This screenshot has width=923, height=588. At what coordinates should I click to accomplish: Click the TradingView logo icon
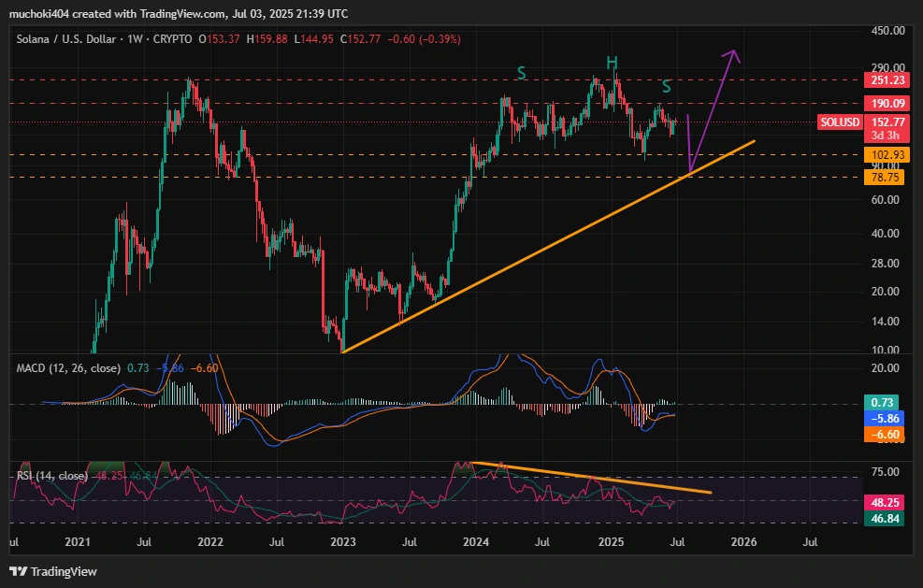[x=18, y=571]
